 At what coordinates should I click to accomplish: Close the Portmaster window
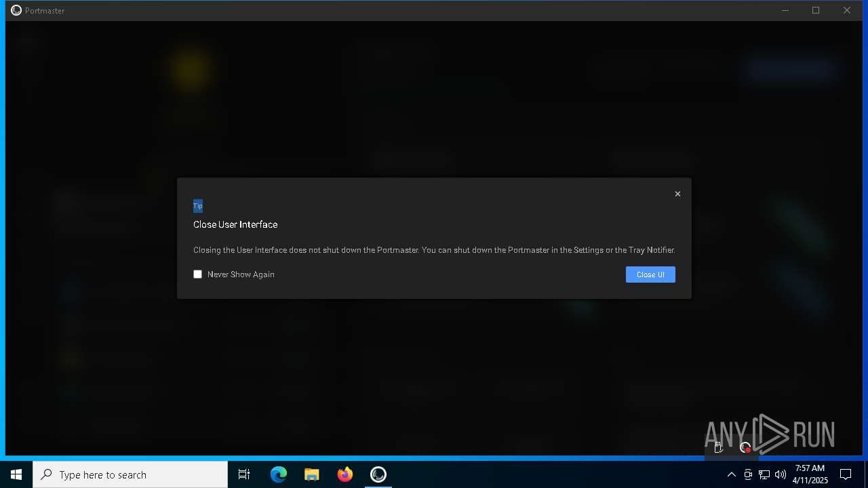coord(847,10)
